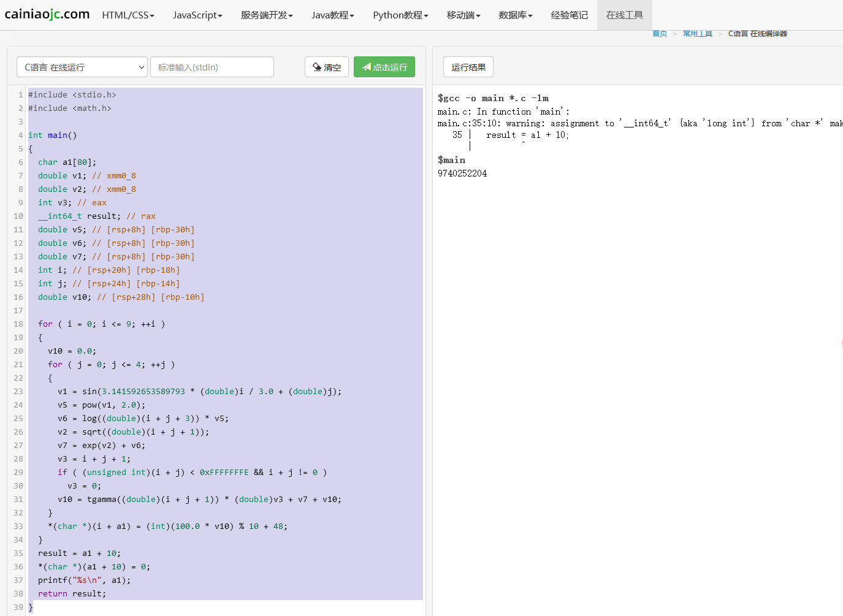
Task: Open the JavaScript dropdown menu
Action: point(197,15)
